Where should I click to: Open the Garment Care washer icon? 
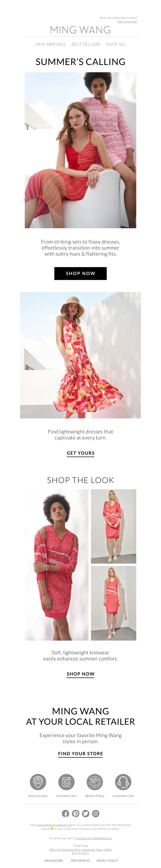66,782
